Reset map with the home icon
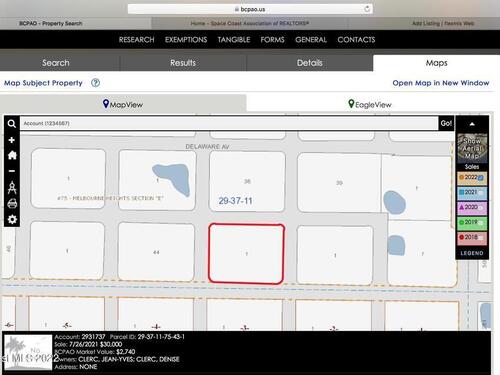The height and width of the screenshot is (375, 500). click(12, 155)
